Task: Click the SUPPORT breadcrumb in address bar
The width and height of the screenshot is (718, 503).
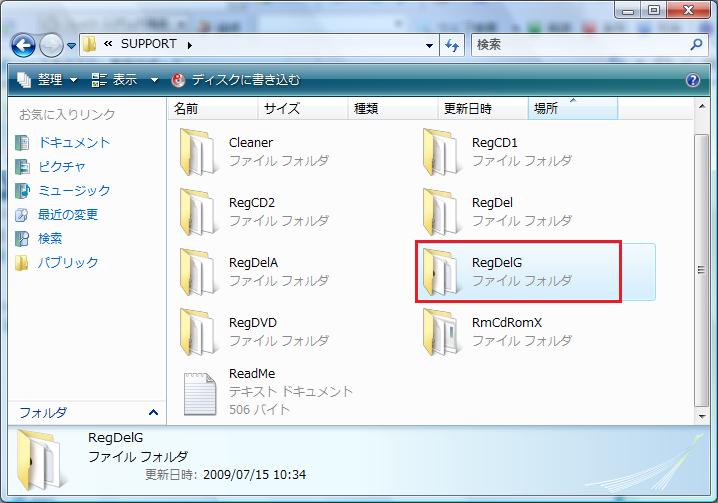Action: [148, 44]
